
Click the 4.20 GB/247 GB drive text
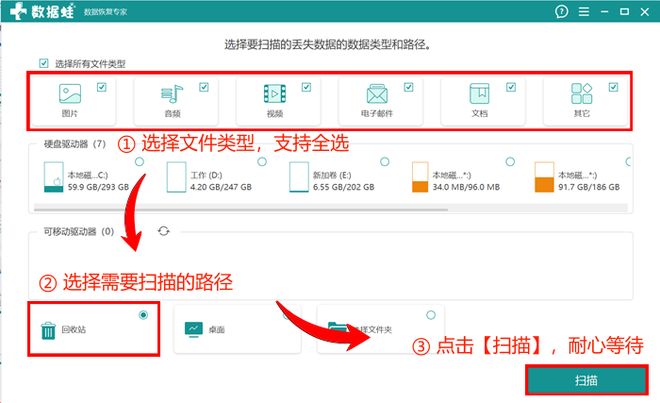[x=221, y=187]
